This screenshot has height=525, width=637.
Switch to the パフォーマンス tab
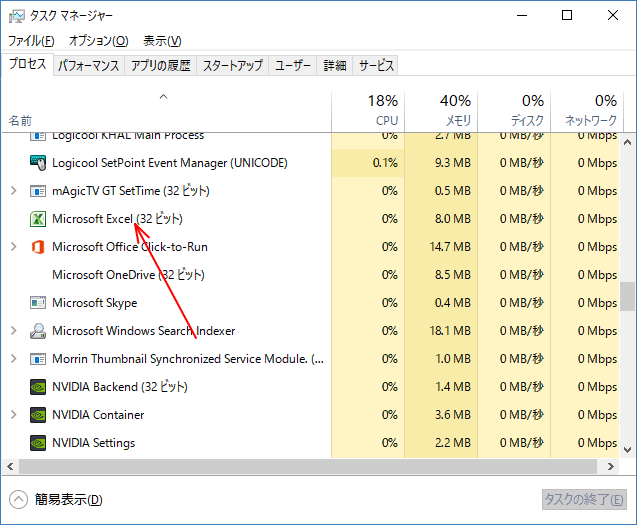(x=89, y=65)
